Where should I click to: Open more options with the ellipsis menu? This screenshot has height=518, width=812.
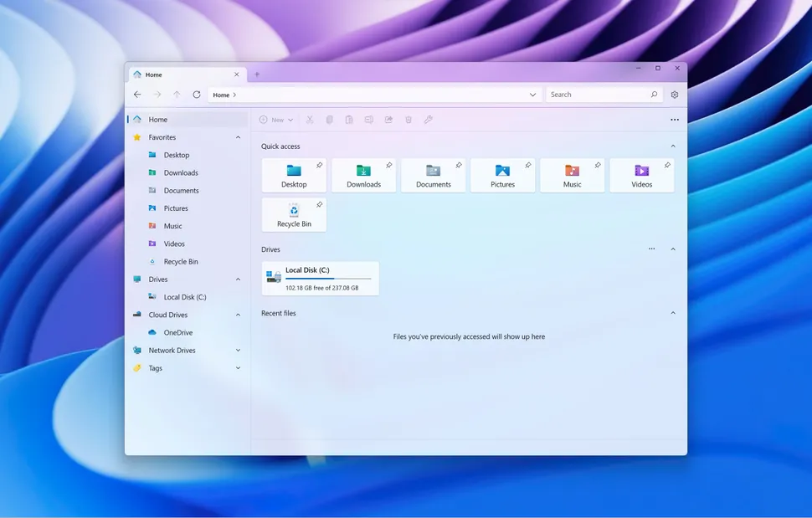(x=675, y=120)
